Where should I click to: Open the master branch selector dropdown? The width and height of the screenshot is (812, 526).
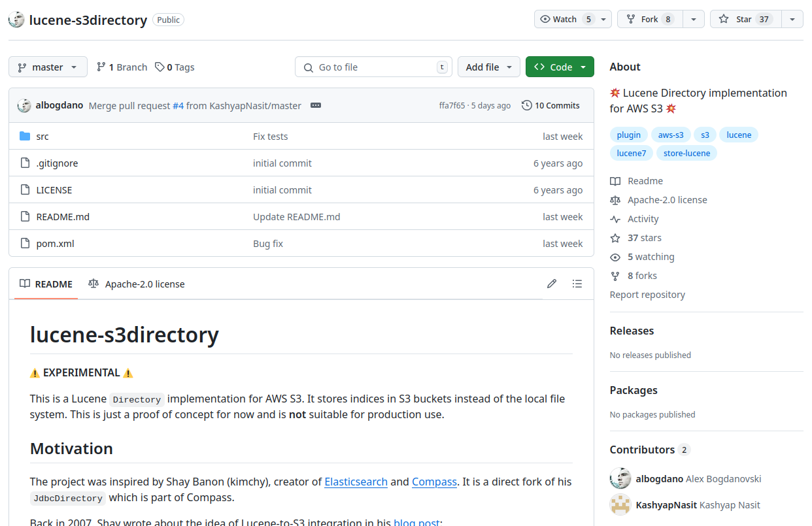click(48, 67)
